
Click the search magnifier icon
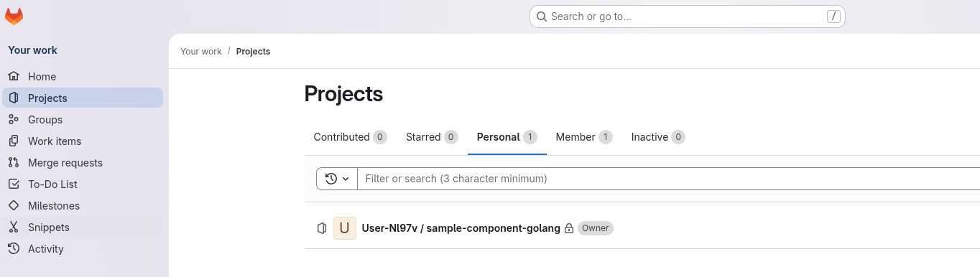542,17
